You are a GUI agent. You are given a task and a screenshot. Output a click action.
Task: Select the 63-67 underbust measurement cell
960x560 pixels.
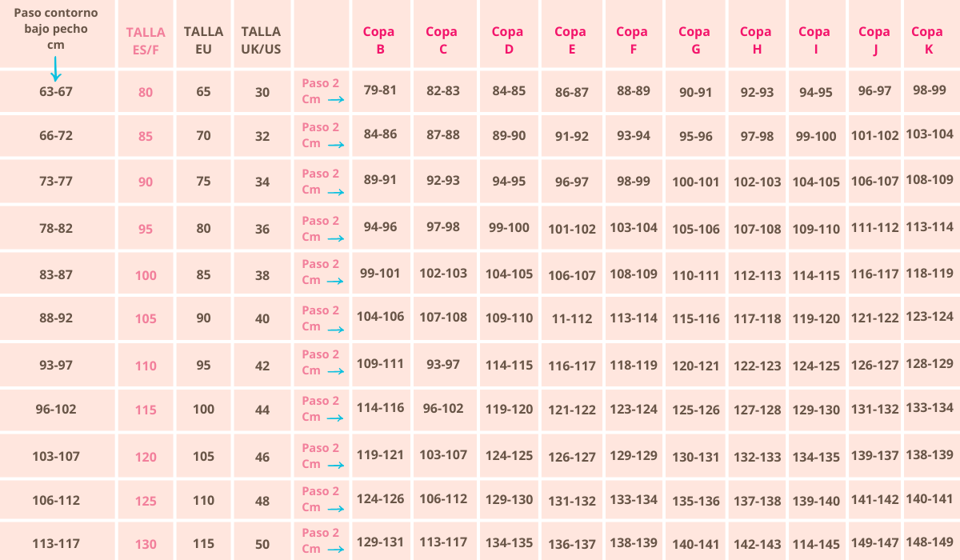tap(56, 92)
